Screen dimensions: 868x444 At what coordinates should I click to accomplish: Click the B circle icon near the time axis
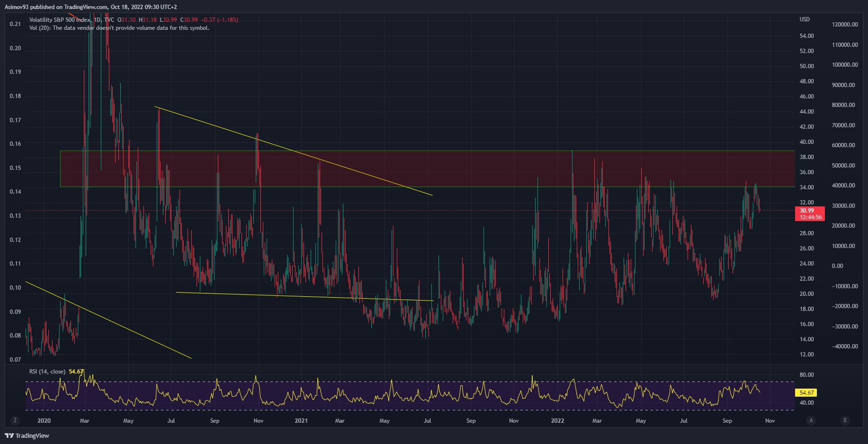[845, 420]
